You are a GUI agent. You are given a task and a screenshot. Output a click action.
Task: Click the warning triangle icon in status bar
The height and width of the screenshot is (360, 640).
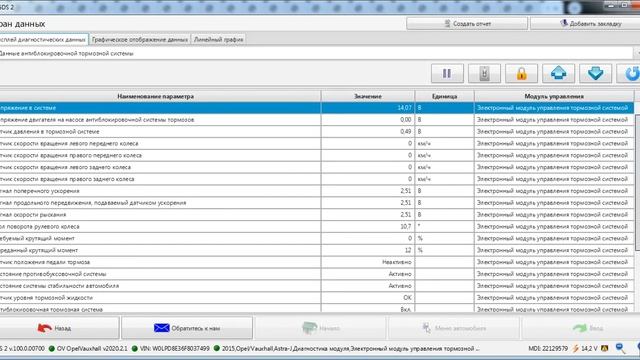[x=604, y=349]
